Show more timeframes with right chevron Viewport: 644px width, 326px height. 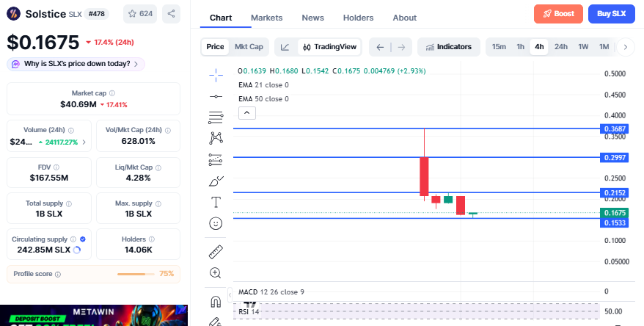tap(626, 47)
